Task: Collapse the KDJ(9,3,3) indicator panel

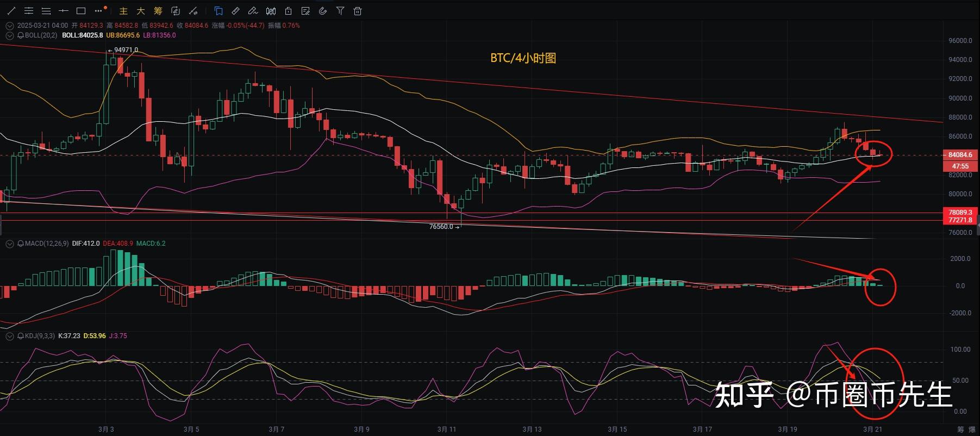Action: point(9,337)
